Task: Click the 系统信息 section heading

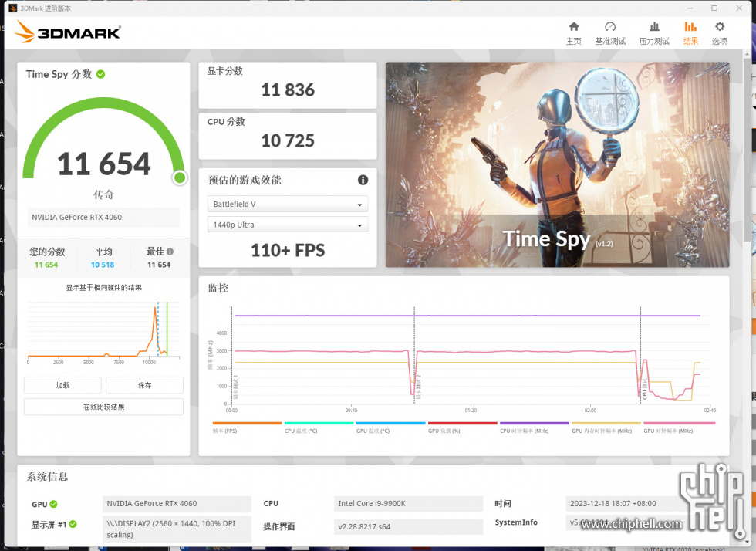Action: [47, 477]
